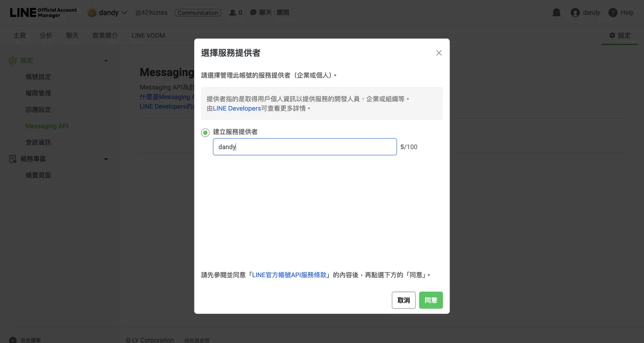Image resolution: width=644 pixels, height=343 pixels.
Task: Click the friends count icon
Action: pos(233,13)
